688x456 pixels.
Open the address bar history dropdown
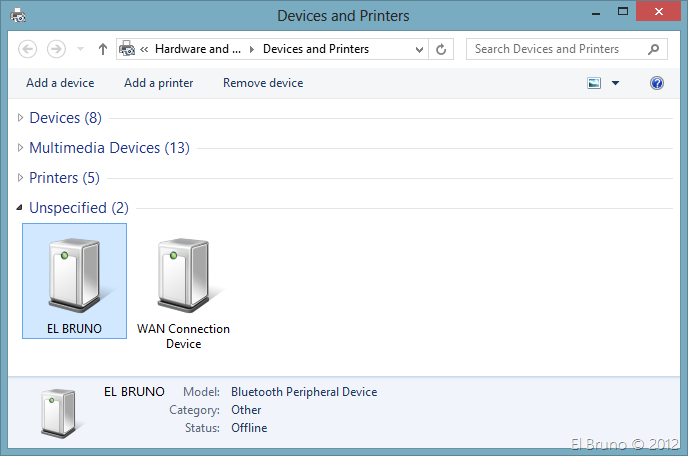coord(419,49)
